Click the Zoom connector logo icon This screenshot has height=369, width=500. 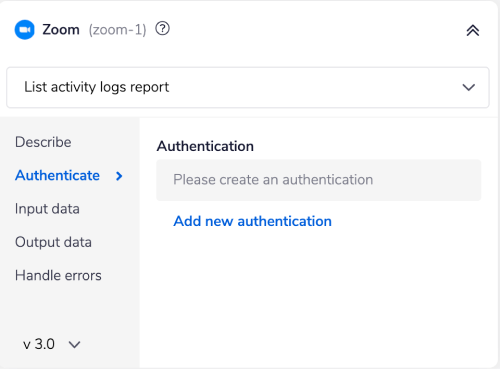(24, 30)
